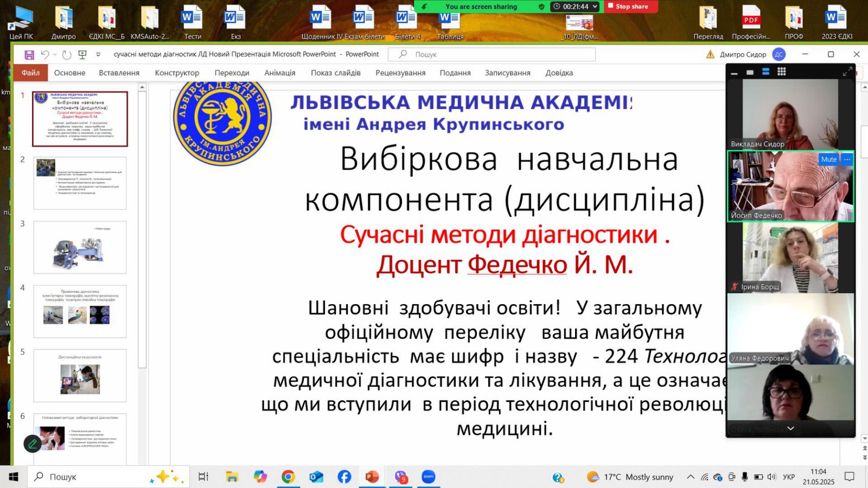The height and width of the screenshot is (488, 868).
Task: Select slide 3 thumbnail with surgical robot
Action: (x=80, y=247)
